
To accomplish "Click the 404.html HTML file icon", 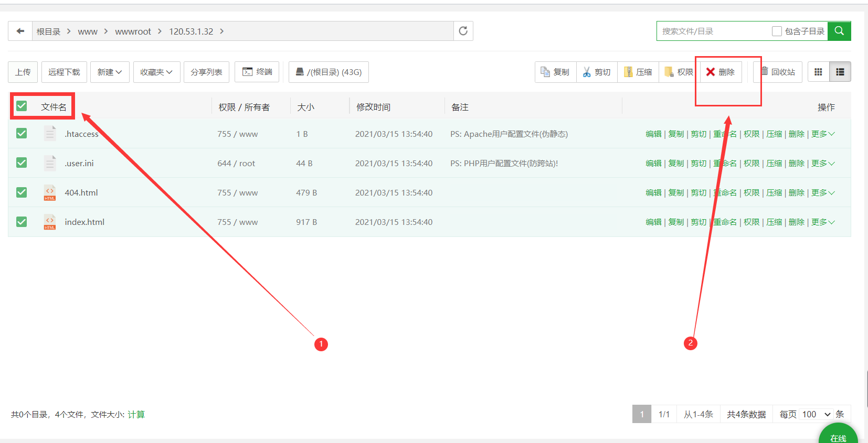I will (50, 192).
